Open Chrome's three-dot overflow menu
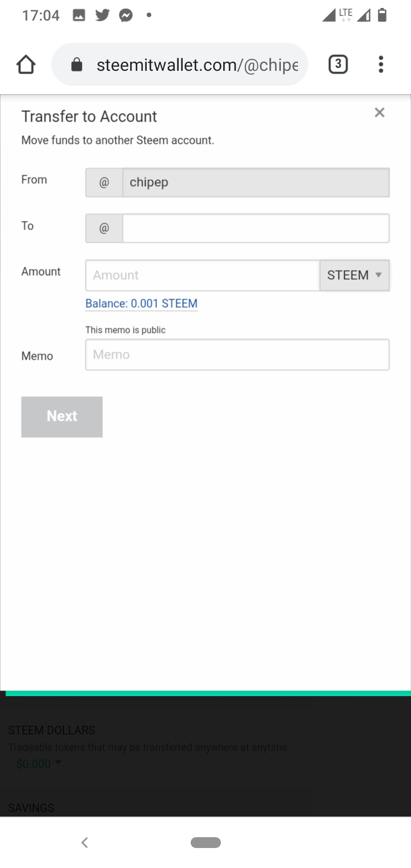411x868 pixels. 381,65
